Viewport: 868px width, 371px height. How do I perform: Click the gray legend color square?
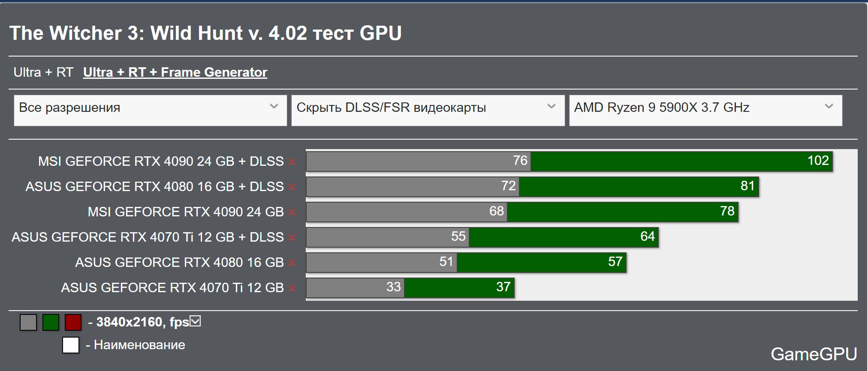(28, 323)
